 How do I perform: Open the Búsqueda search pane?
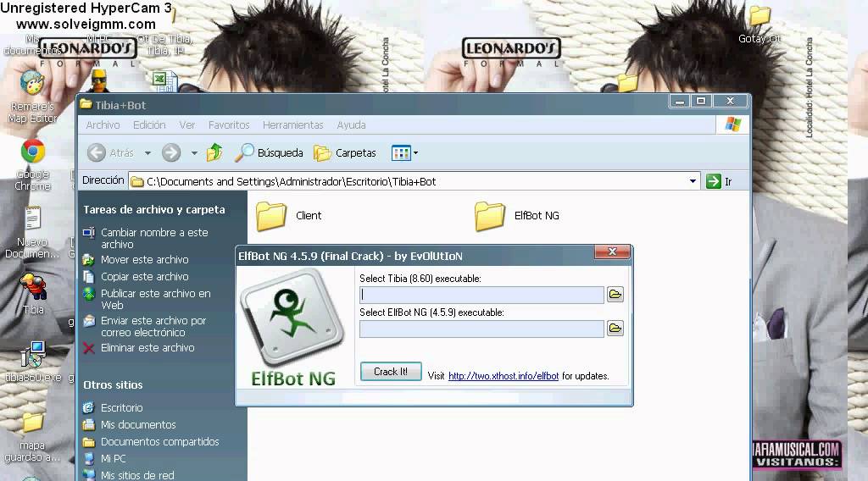click(269, 152)
